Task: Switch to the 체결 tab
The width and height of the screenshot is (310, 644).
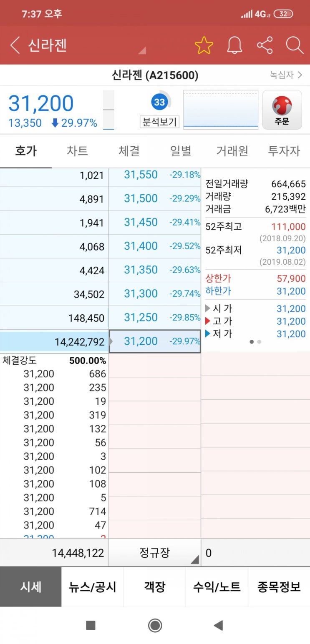Action: click(129, 151)
